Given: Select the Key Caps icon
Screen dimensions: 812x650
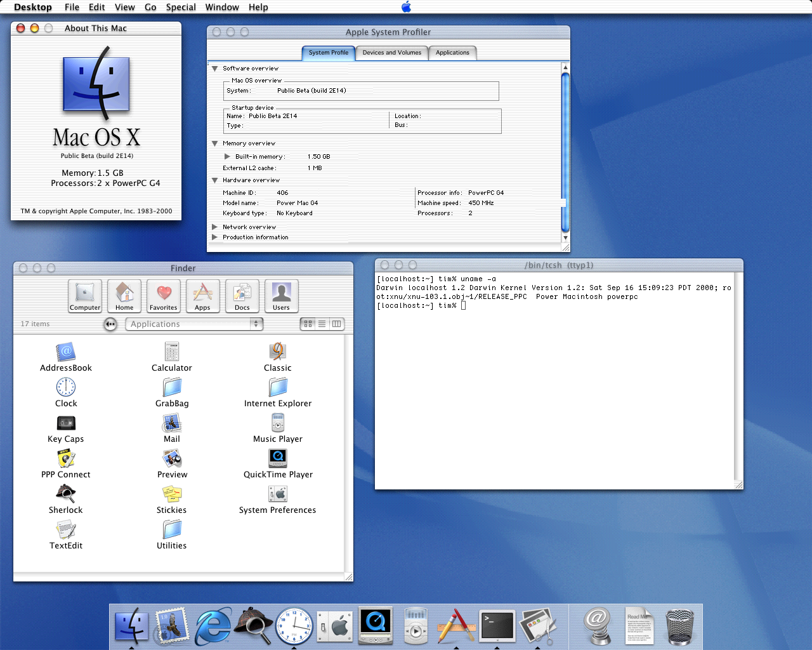Looking at the screenshot, I should (x=66, y=423).
